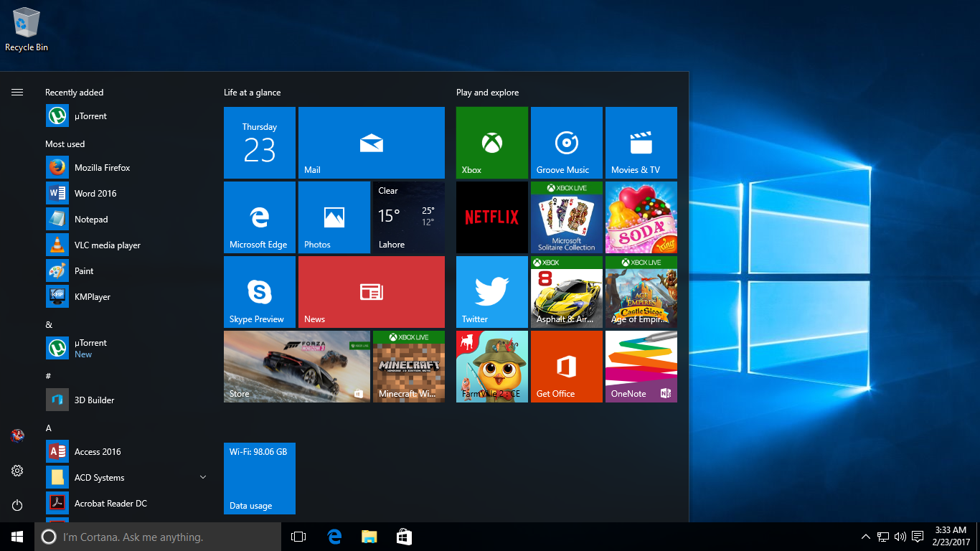
Task: Launch the Xbox tile
Action: tap(492, 143)
